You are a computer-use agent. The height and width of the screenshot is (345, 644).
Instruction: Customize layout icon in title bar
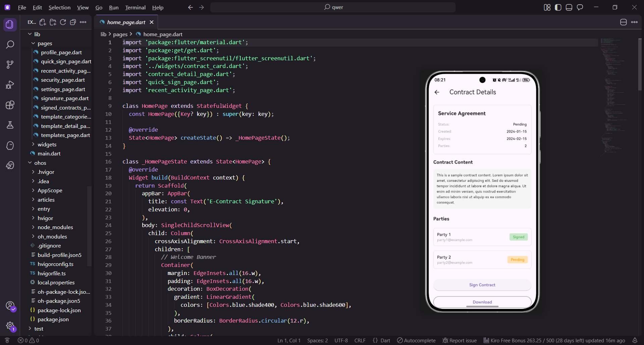click(x=547, y=7)
